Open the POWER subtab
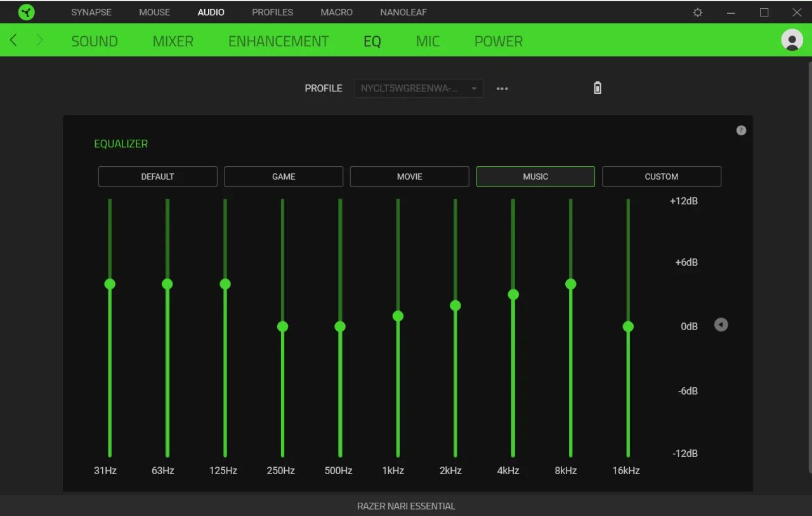The image size is (812, 516). pyautogui.click(x=499, y=41)
